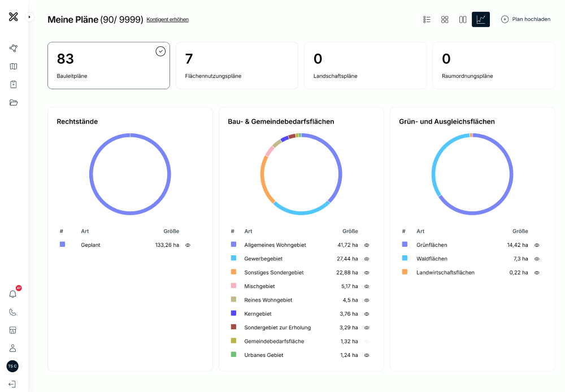The height and width of the screenshot is (392, 565).
Task: Toggle visibility of Waldflächen
Action: tap(537, 259)
